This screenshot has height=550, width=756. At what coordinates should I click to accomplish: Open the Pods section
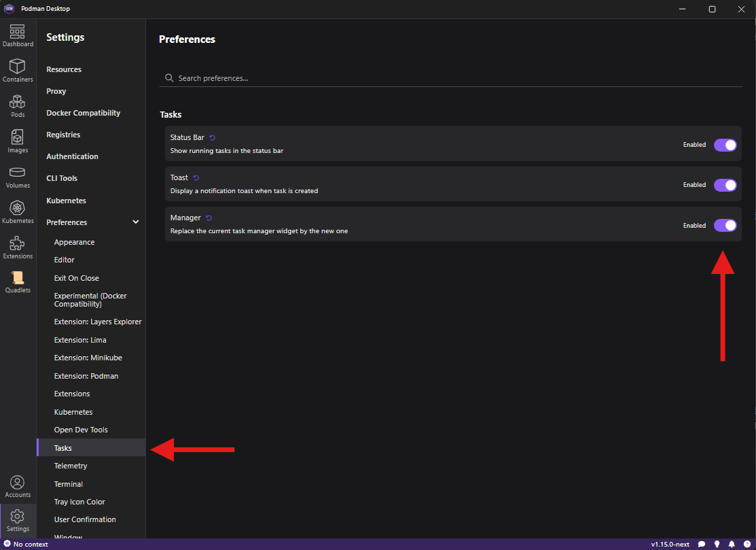pyautogui.click(x=18, y=106)
